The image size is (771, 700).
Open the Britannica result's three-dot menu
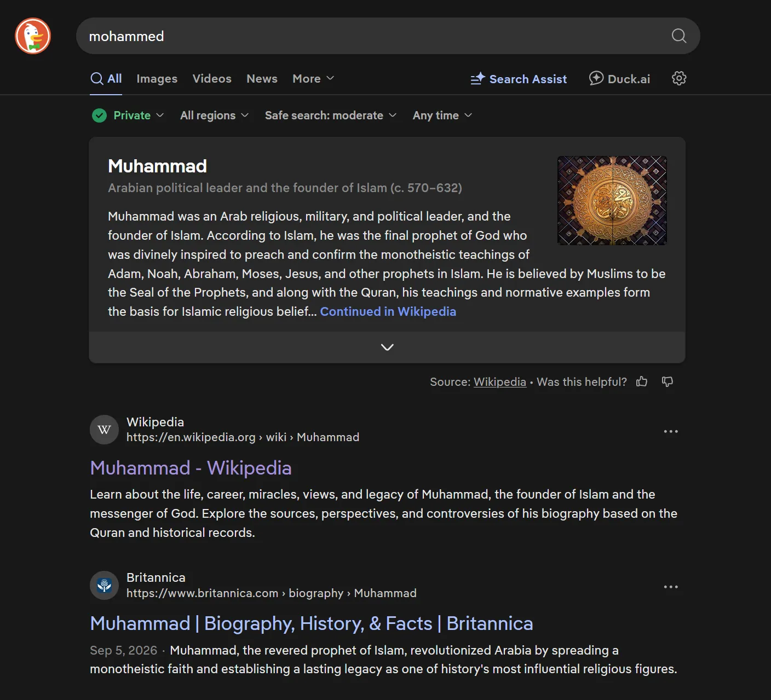[671, 587]
